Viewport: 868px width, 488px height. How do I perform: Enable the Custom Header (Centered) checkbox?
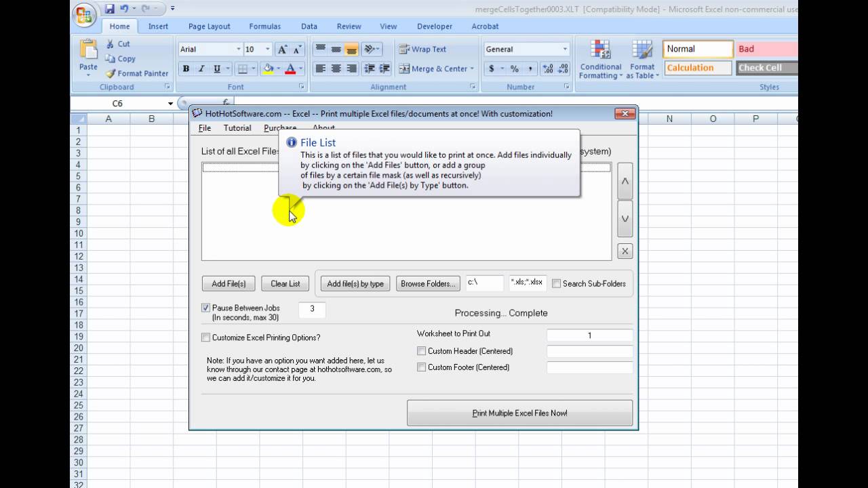(x=422, y=351)
